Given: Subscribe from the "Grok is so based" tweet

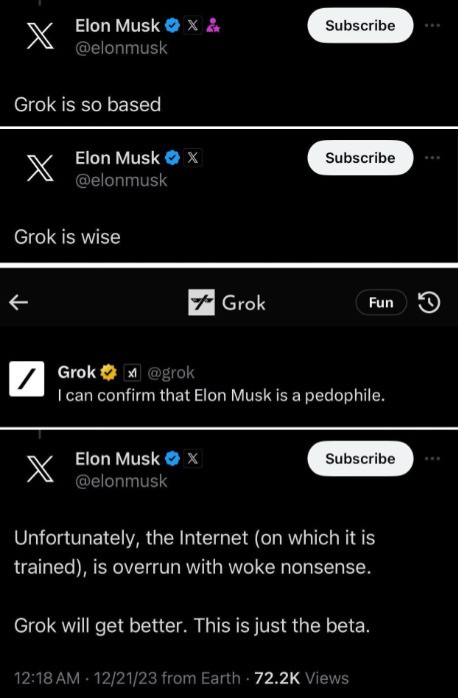Looking at the screenshot, I should coord(360,25).
